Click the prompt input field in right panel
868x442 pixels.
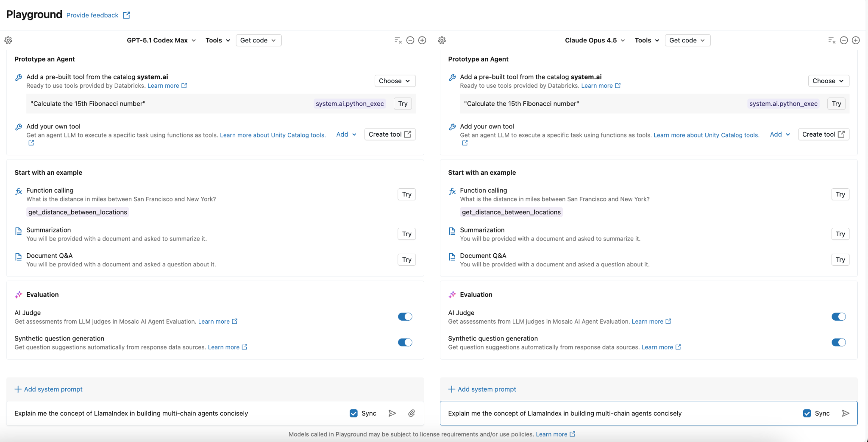(615, 413)
